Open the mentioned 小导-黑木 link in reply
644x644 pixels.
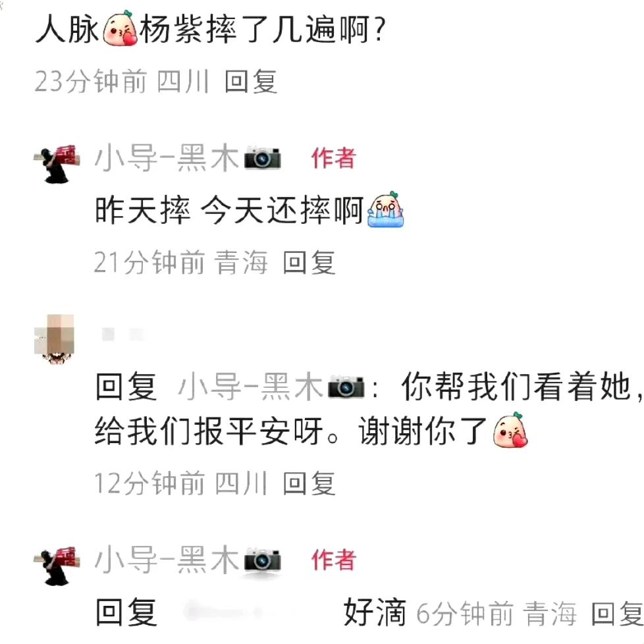250,386
